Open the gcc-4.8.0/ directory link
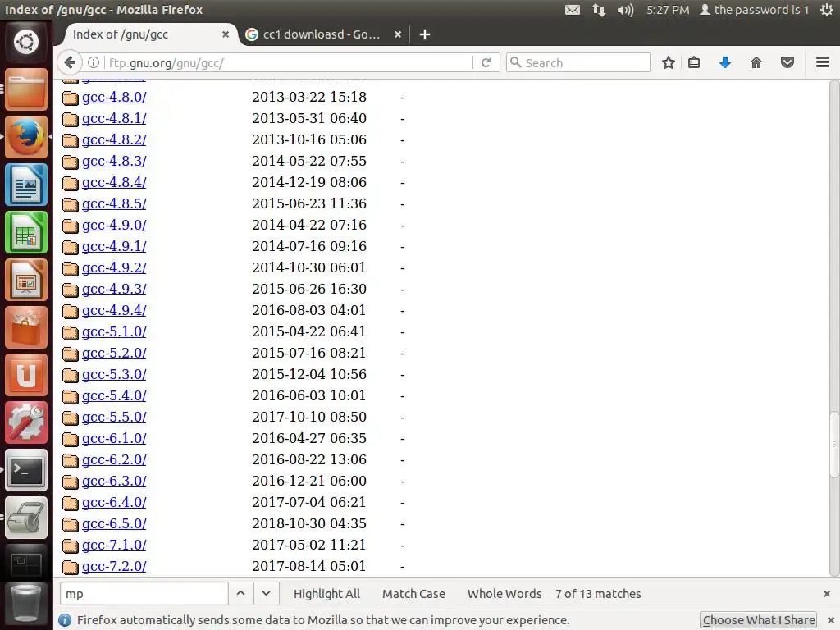Image resolution: width=840 pixels, height=630 pixels. click(x=114, y=97)
